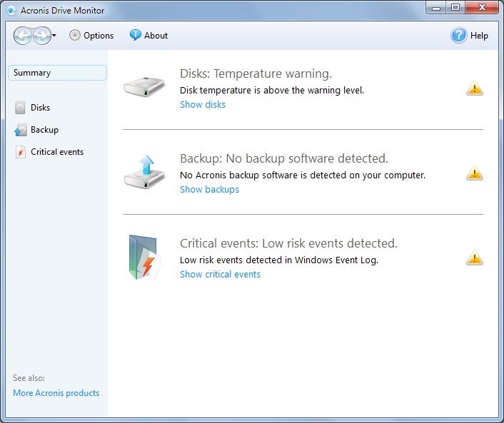Close the Acronis Drive Monitor window
Viewport: 504px width, 423px height.
[482, 8]
